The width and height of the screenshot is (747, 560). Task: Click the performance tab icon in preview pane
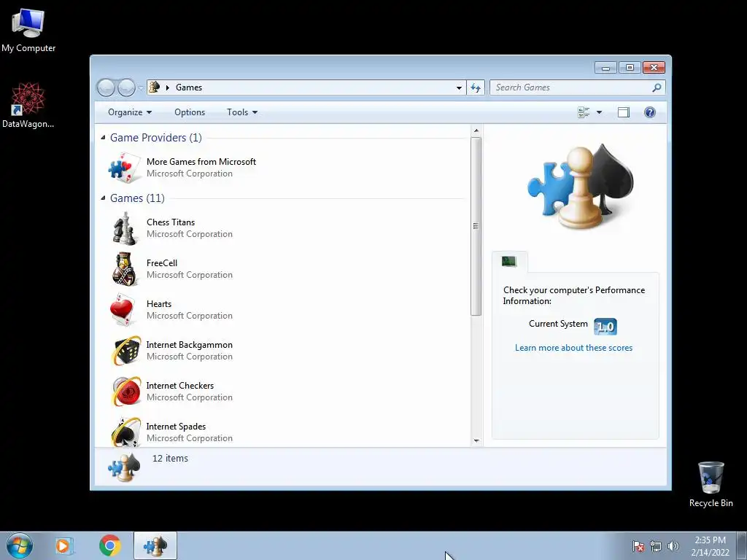pos(508,262)
